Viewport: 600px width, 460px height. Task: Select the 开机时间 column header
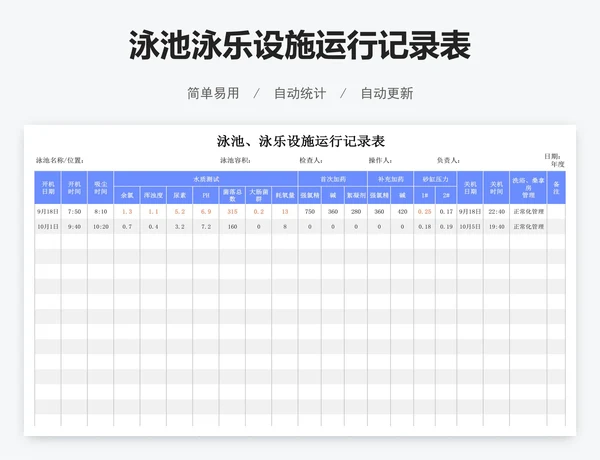point(74,188)
